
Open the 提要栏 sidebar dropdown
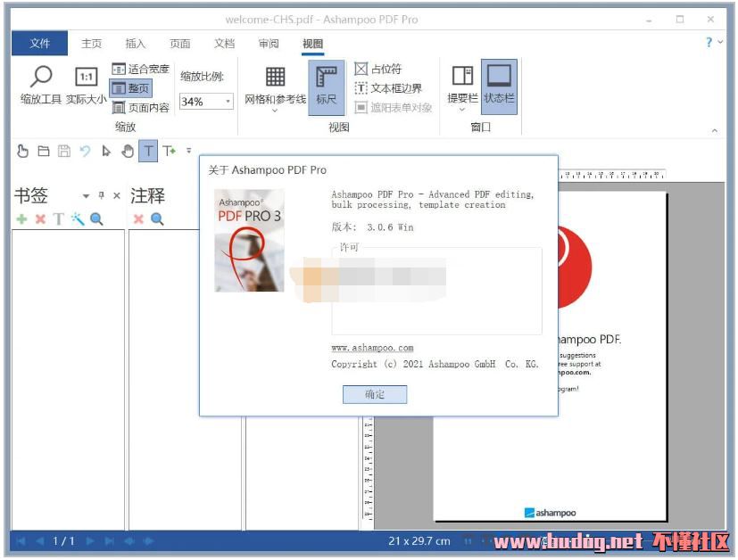pos(462,88)
